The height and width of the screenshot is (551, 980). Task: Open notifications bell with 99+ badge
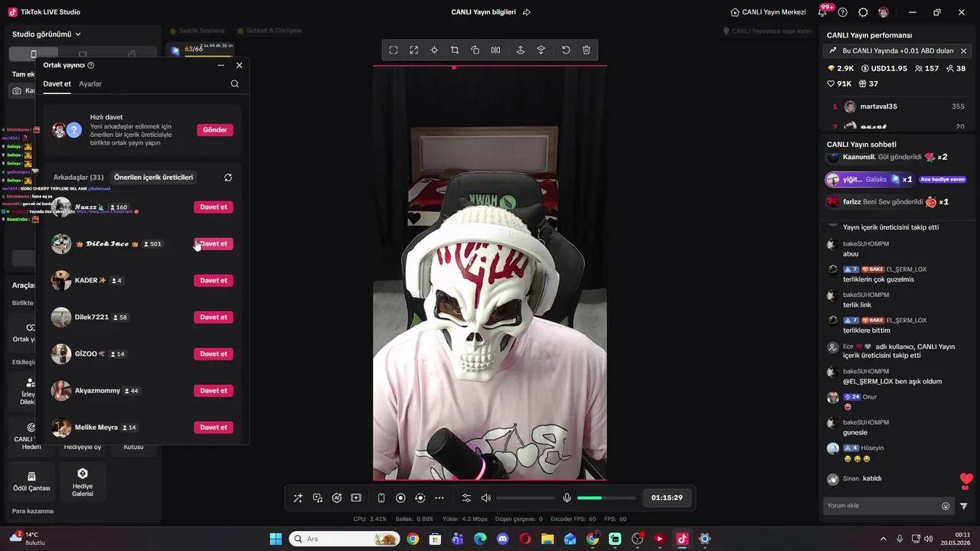click(823, 12)
